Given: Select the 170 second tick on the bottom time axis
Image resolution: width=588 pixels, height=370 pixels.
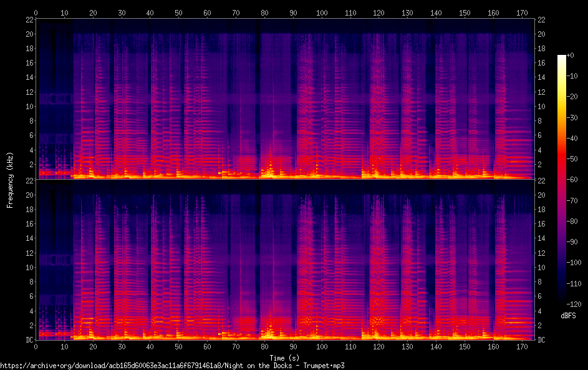Looking at the screenshot, I should (x=521, y=347).
